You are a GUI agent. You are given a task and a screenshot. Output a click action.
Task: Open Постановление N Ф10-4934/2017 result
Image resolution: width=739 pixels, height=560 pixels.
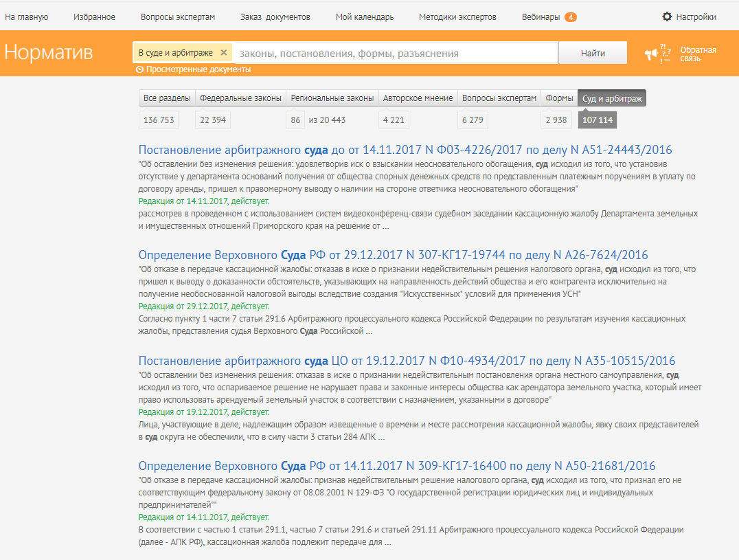point(407,361)
